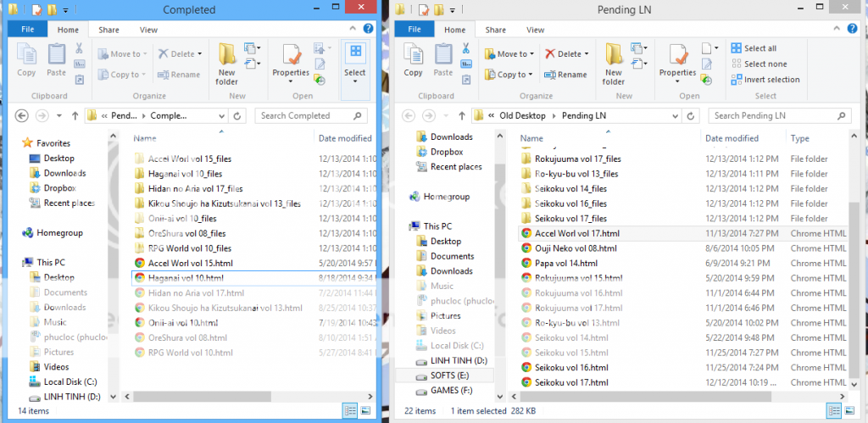This screenshot has height=423, width=868.
Task: Click the Search Pending LN field
Action: (778, 115)
